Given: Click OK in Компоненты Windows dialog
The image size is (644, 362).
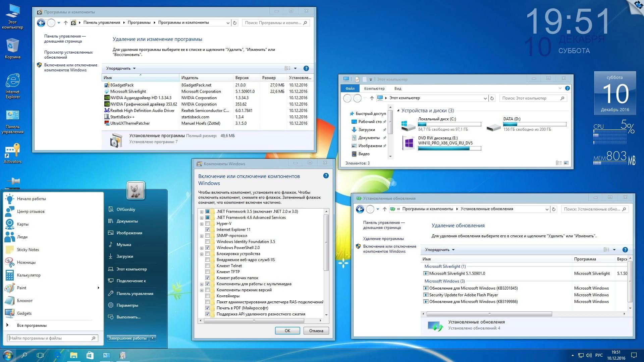Looking at the screenshot, I should click(x=287, y=331).
